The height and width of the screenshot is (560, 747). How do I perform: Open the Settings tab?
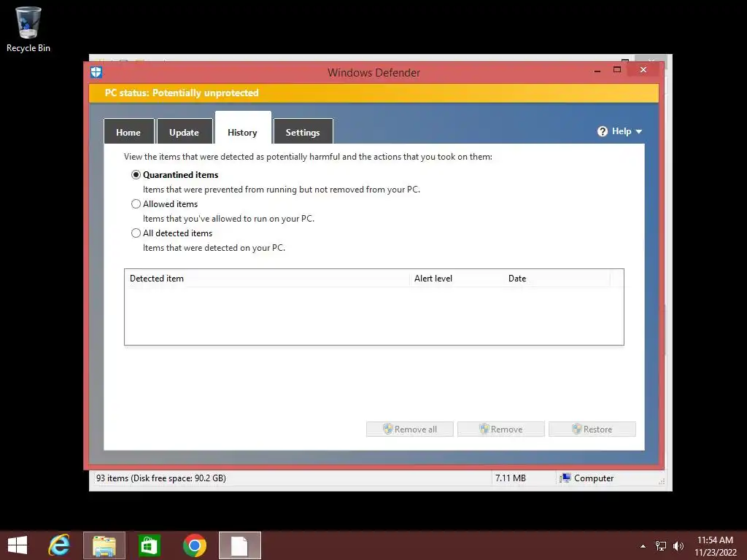(303, 132)
